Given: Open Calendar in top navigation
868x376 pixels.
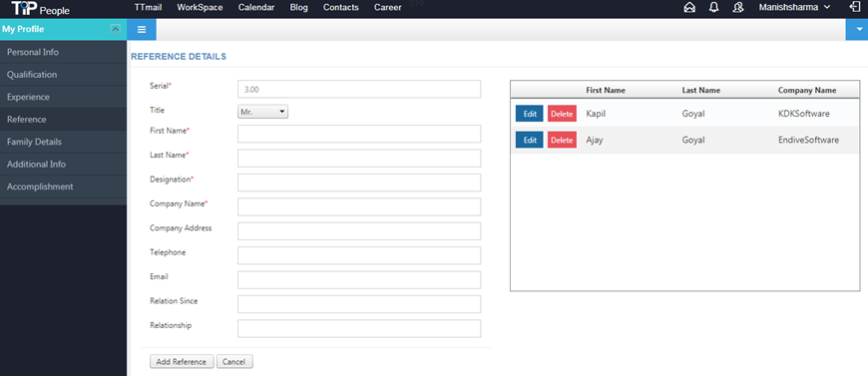Looking at the screenshot, I should 256,8.
